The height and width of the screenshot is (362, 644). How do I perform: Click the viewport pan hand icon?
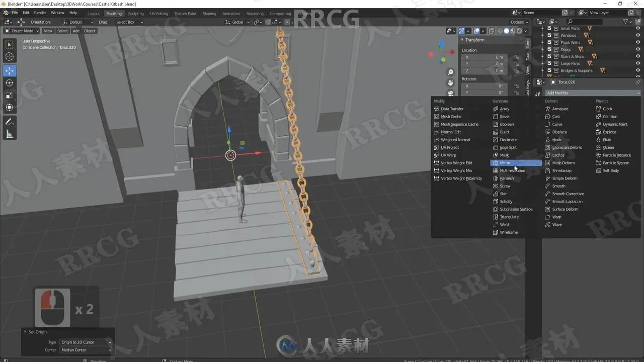click(450, 82)
